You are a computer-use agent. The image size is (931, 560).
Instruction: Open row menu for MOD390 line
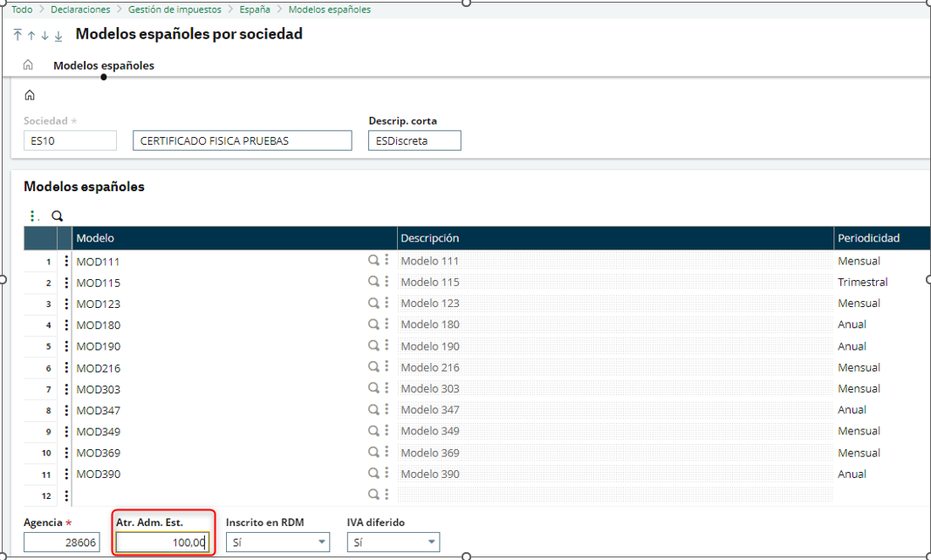click(66, 474)
